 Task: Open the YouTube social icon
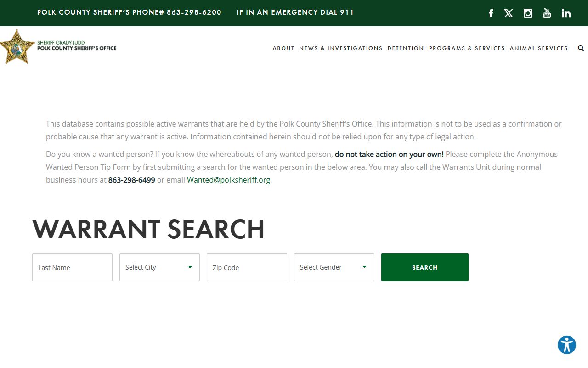coord(547,13)
